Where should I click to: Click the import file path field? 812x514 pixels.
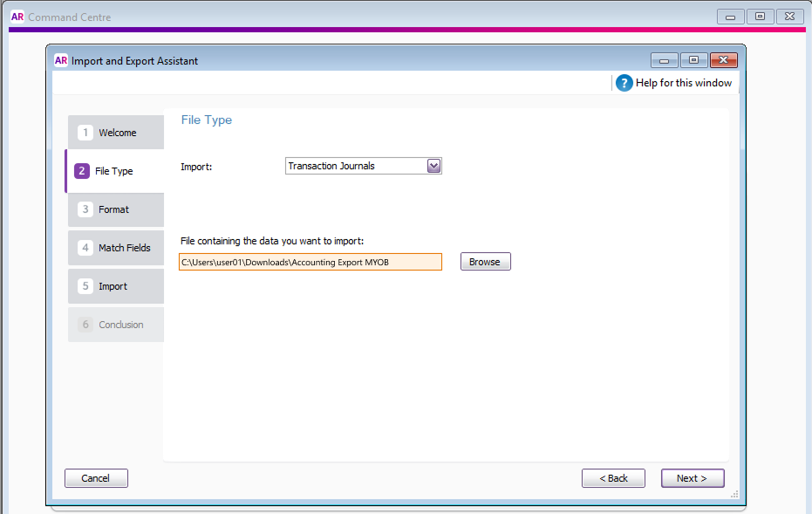click(x=310, y=262)
